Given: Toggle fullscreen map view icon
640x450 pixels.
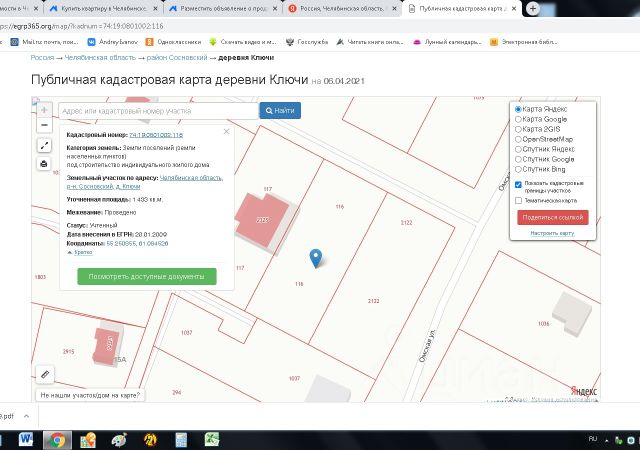Looking at the screenshot, I should [44, 146].
